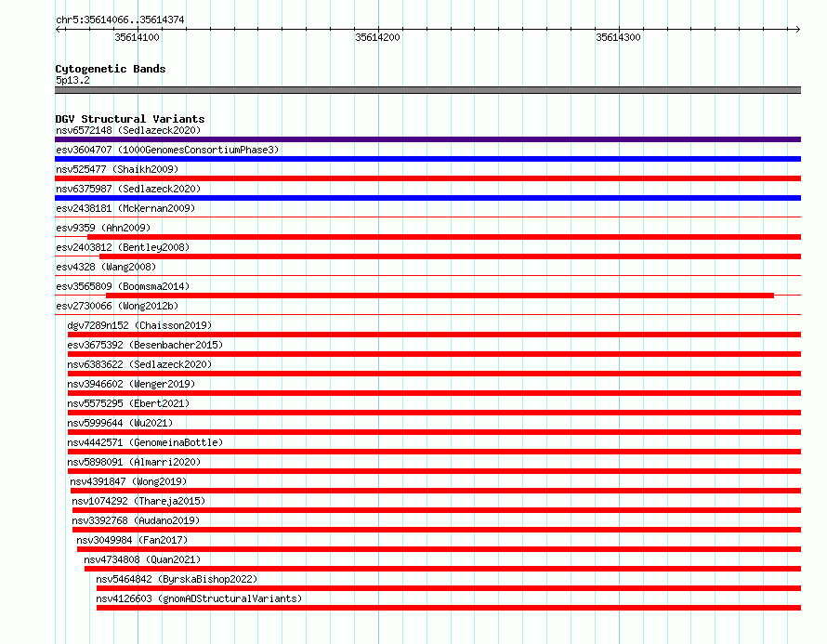Click the blue bar under esv3604707
The height and width of the screenshot is (644, 827).
[427, 159]
